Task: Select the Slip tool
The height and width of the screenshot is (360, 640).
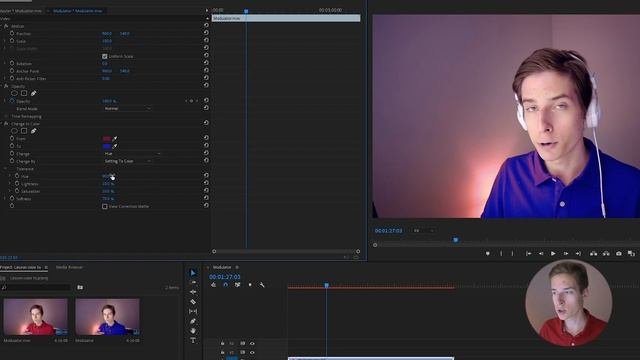Action: (x=193, y=311)
